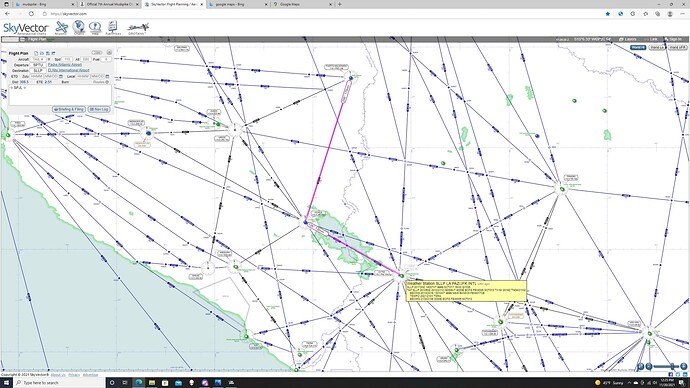Open the Help speech-bubble icon

tap(95, 27)
